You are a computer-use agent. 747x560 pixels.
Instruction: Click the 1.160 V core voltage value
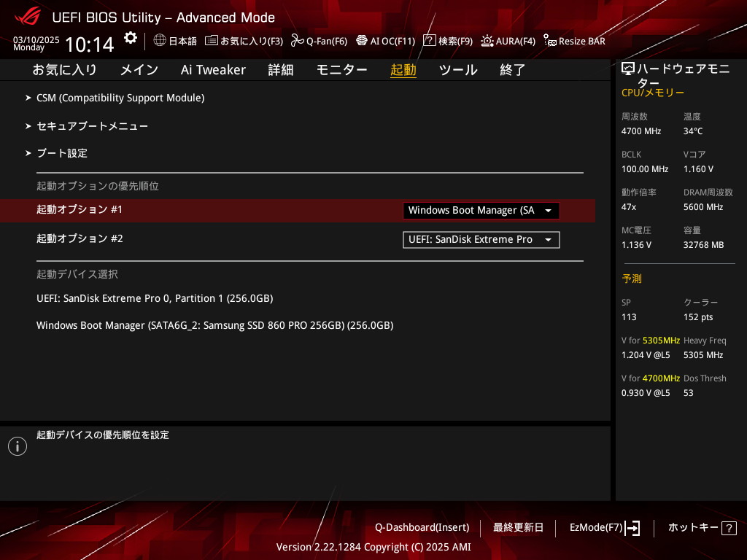coord(698,169)
